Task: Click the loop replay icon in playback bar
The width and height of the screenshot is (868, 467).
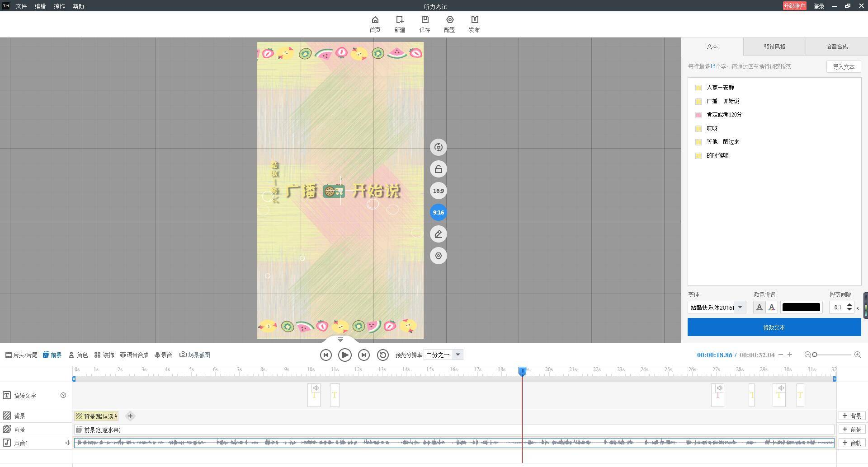Action: 382,355
